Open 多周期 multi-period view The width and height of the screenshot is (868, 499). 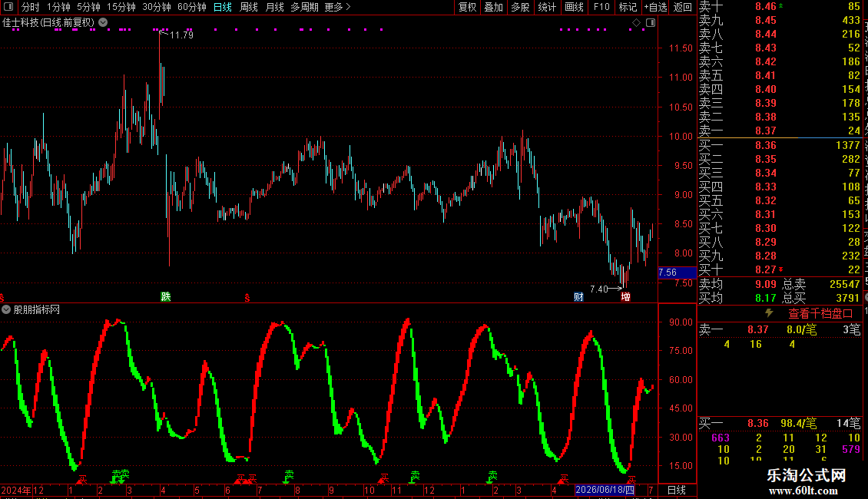point(304,7)
